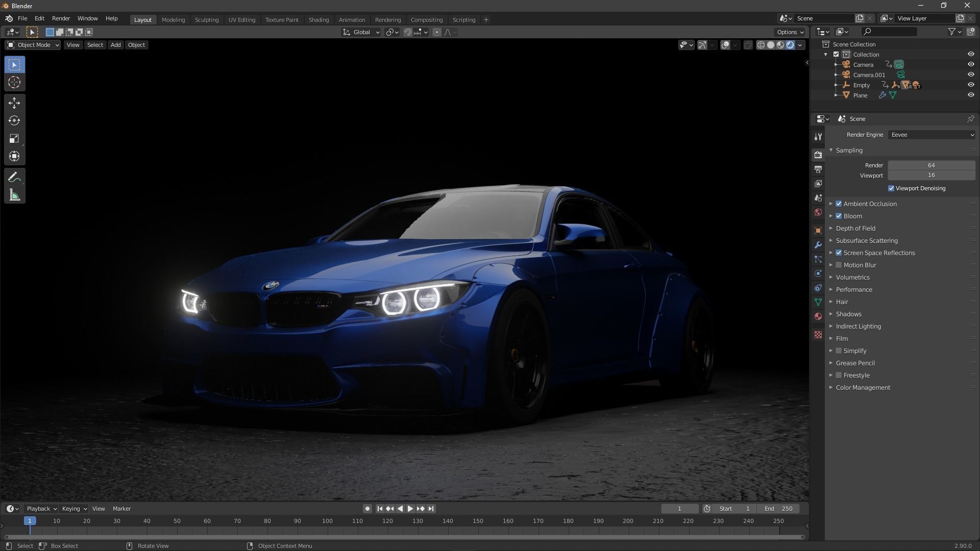Enable the Simplify checkbox
The height and width of the screenshot is (551, 980).
click(x=839, y=350)
